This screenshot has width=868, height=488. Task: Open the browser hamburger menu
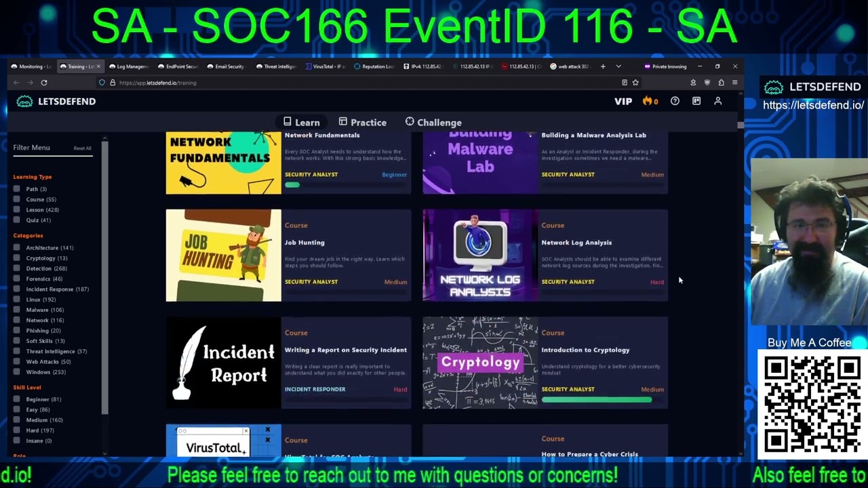coord(734,83)
